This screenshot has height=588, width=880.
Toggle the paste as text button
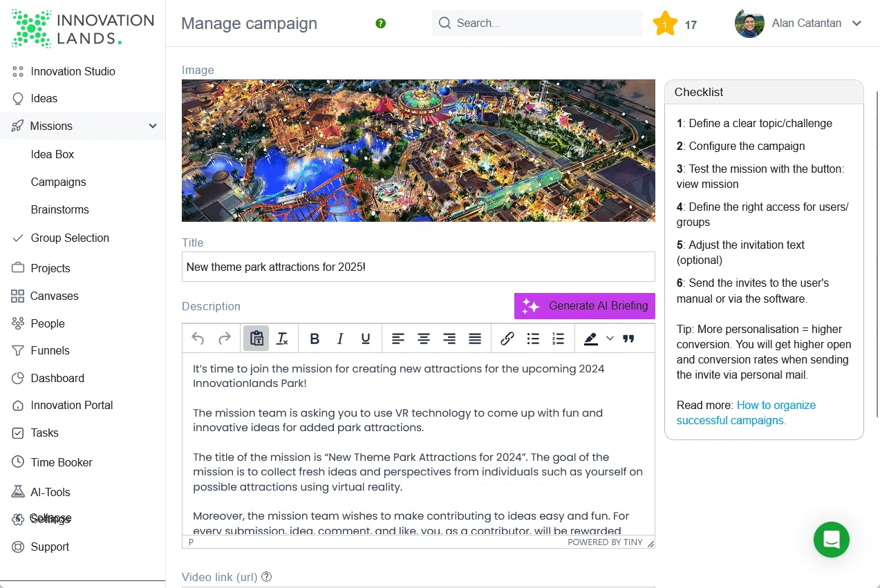(256, 339)
